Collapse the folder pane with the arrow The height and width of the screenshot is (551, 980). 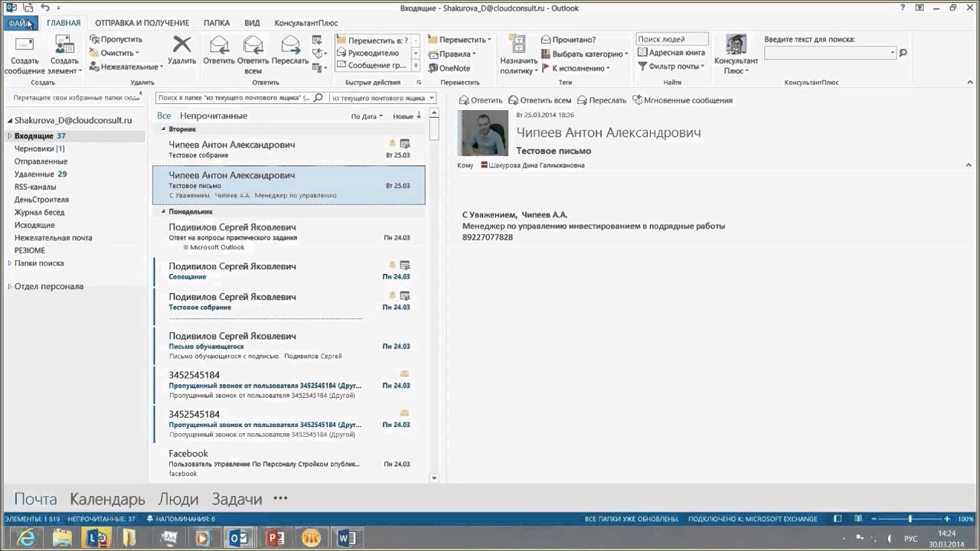point(140,94)
